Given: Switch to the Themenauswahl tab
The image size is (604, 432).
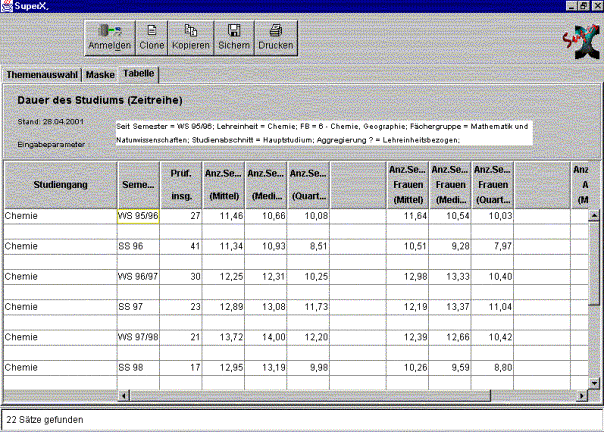Looking at the screenshot, I should pos(40,75).
